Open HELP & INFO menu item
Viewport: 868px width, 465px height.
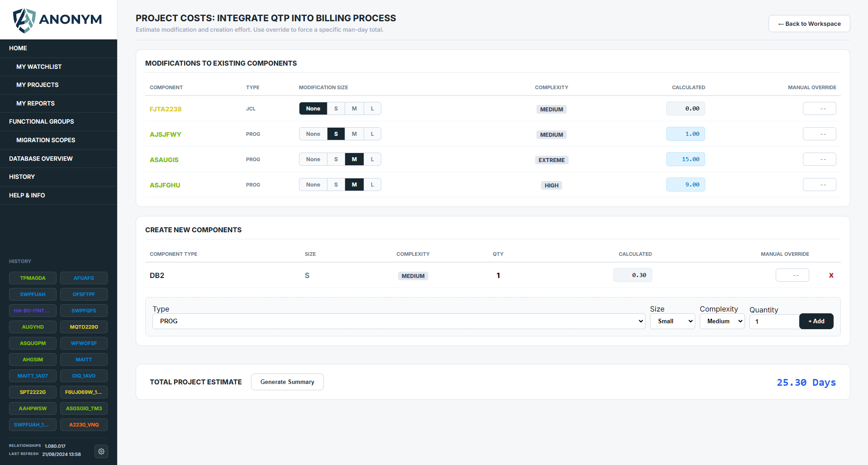(x=58, y=195)
